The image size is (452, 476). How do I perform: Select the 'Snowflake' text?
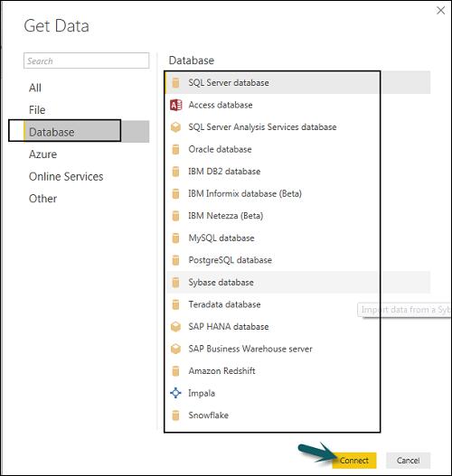click(209, 415)
